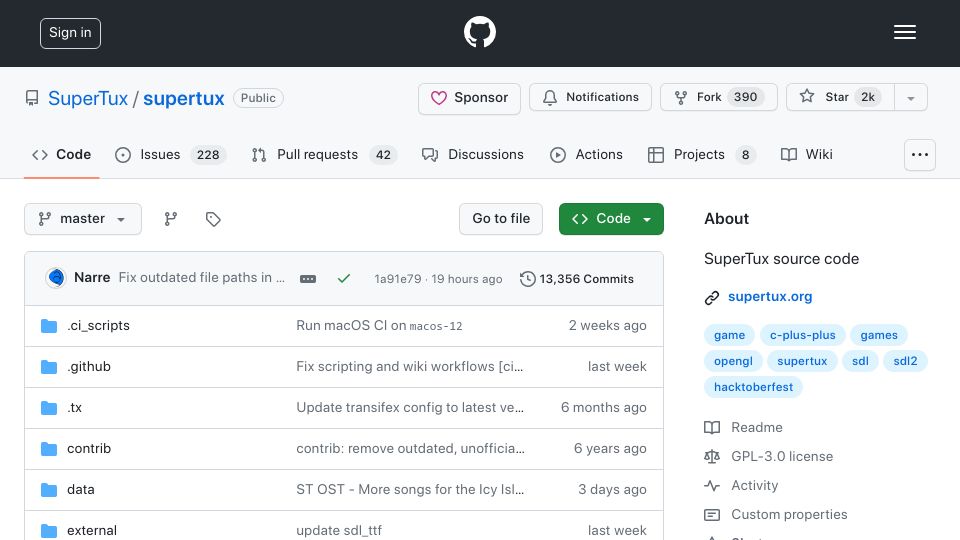Click the 'Public' repository visibility label

[258, 98]
